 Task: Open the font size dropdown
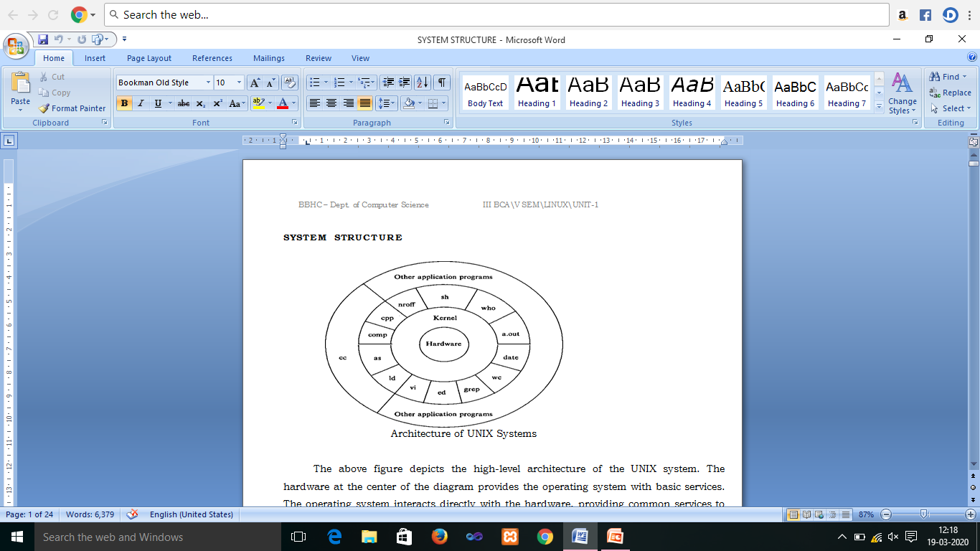[240, 83]
